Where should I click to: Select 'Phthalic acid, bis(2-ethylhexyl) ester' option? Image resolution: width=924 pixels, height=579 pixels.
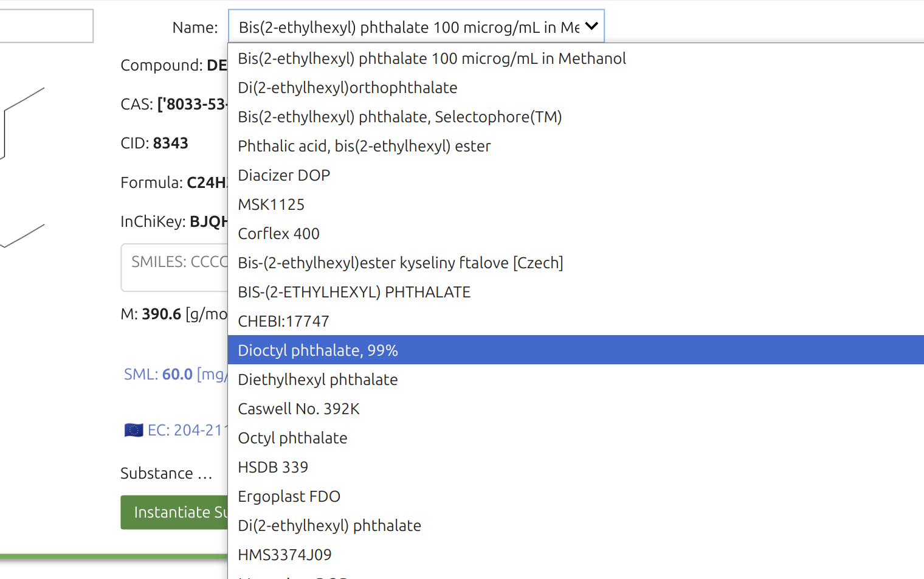click(576, 146)
